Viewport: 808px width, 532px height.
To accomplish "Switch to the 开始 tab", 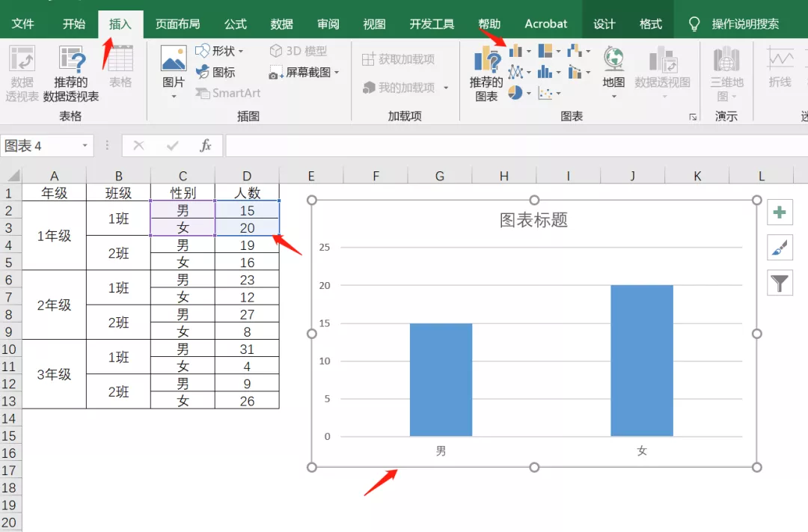I will (74, 24).
